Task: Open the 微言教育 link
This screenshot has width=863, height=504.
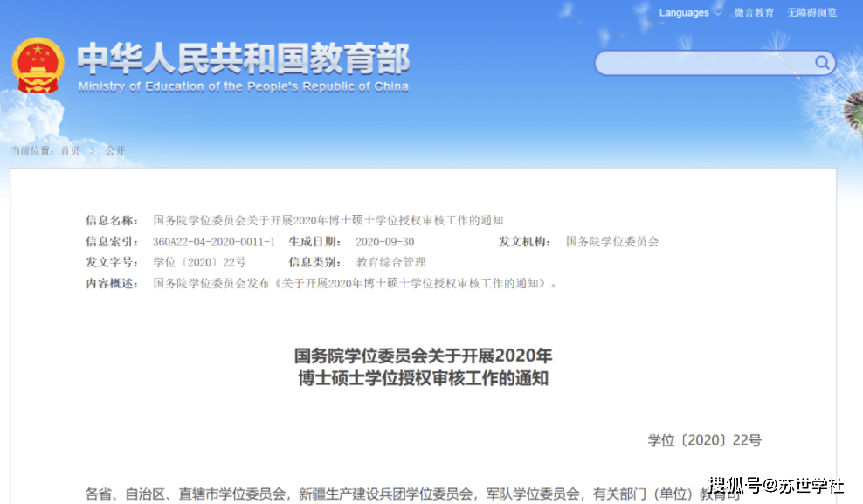Action: tap(753, 12)
